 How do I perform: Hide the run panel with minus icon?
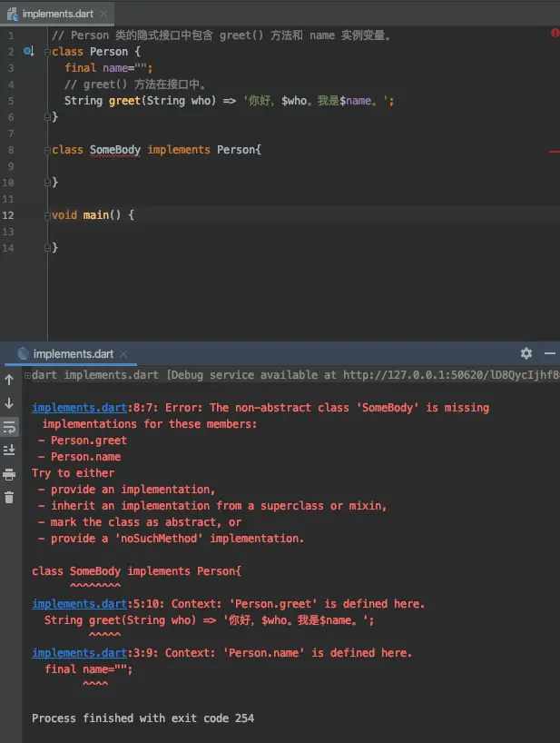point(550,353)
